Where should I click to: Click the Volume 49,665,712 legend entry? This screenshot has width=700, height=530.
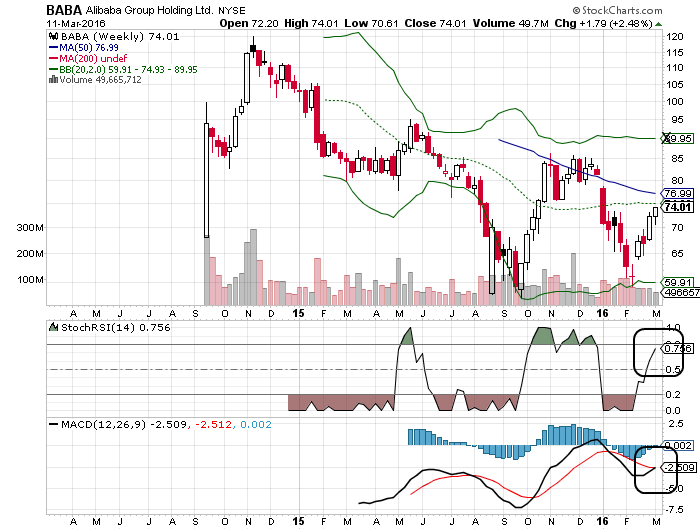[x=100, y=80]
